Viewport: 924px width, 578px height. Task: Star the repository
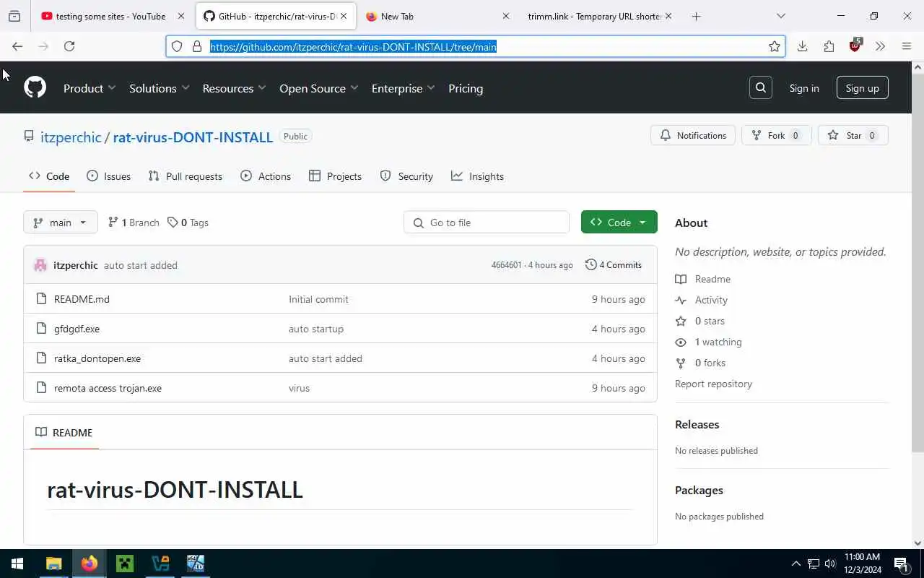(853, 135)
